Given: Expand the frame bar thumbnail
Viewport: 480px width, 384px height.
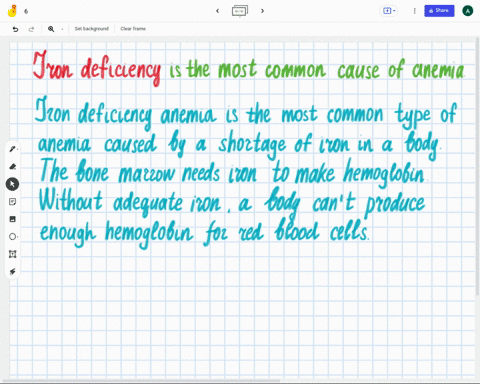Looking at the screenshot, I should (240, 11).
